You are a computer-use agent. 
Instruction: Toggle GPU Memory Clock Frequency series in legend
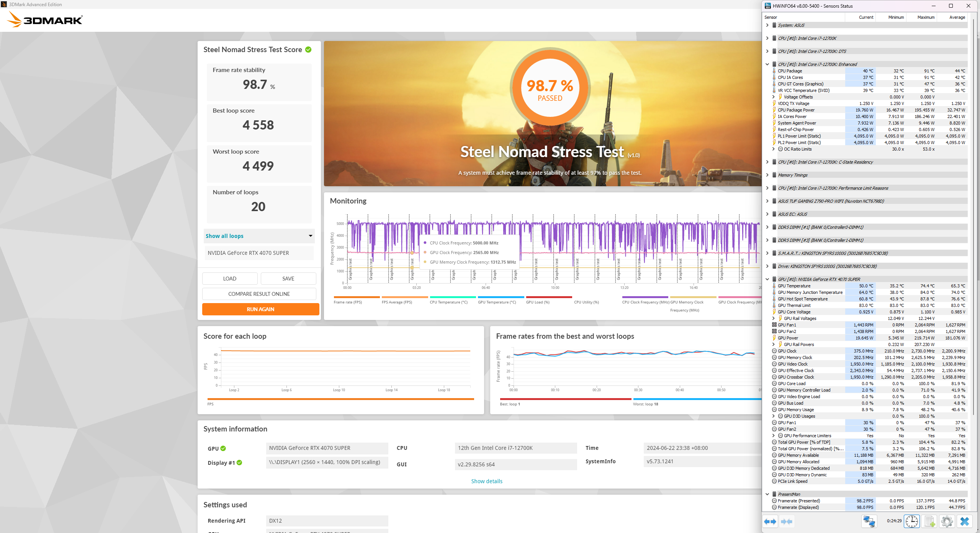[693, 303]
